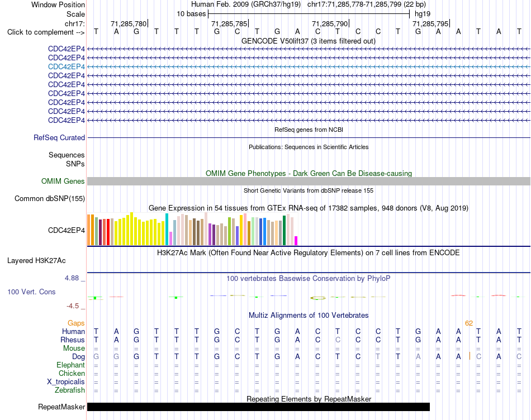Screen dimensions: 531x420
Task: Click the 'RefSeq Curated' track label
Action: [x=59, y=138]
